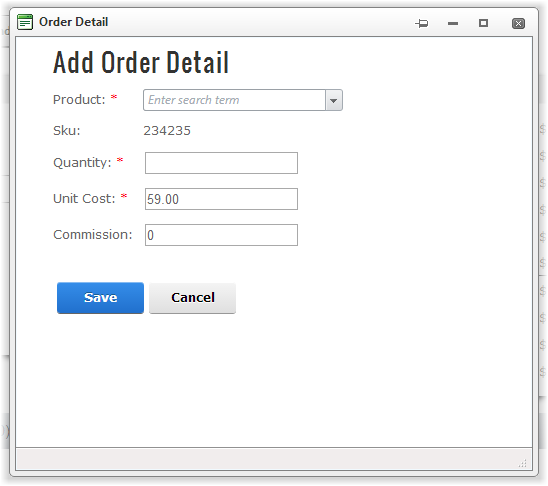This screenshot has width=548, height=486.
Task: Click the Commission field containing 0
Action: (221, 235)
